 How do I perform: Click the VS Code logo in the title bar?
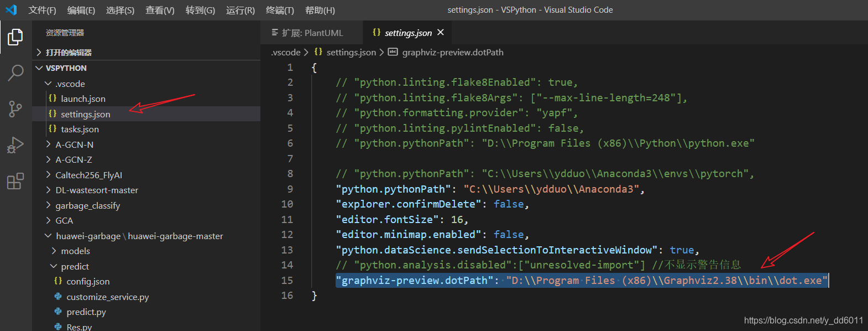[11, 10]
